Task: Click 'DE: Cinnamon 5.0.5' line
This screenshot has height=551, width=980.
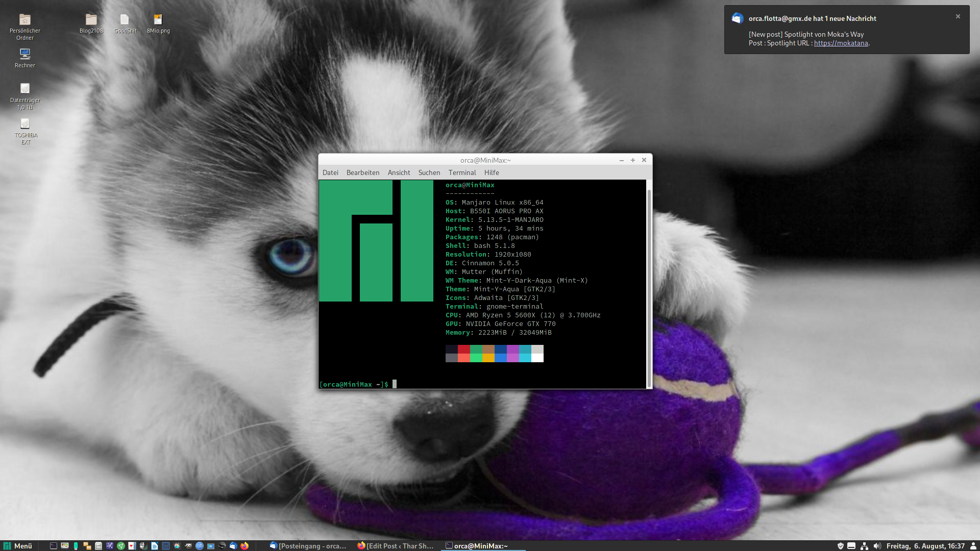Action: (x=482, y=263)
